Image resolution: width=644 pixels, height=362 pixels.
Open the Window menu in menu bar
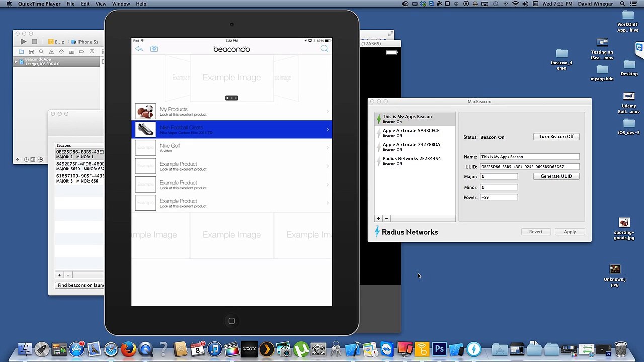click(x=121, y=4)
